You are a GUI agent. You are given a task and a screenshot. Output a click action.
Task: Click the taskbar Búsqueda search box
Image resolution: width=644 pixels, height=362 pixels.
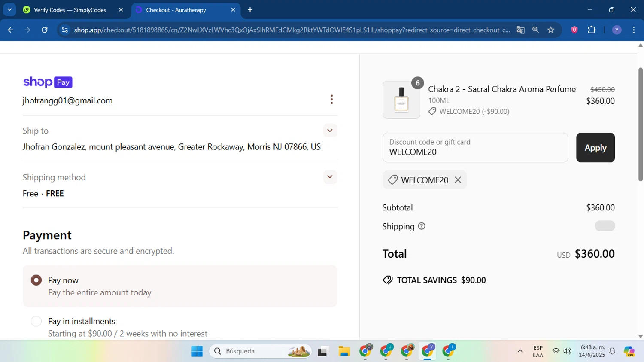tap(261, 351)
